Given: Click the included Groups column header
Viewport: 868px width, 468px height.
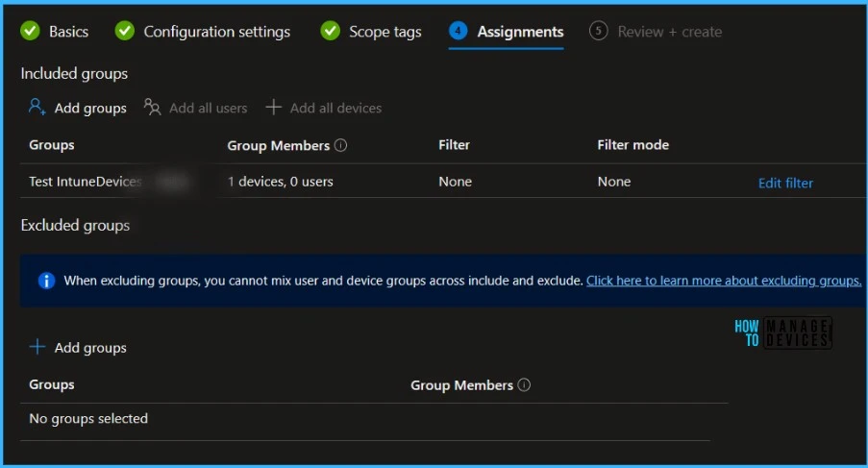Looking at the screenshot, I should tap(52, 145).
